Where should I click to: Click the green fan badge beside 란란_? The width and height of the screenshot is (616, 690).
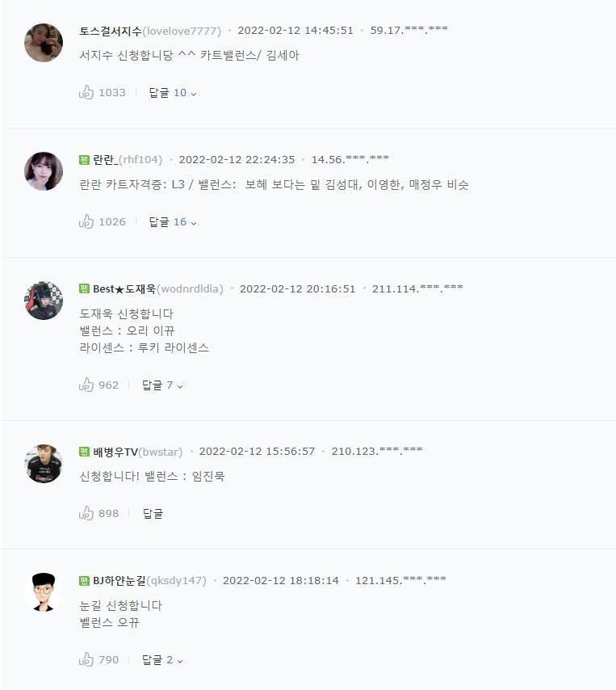[x=85, y=160]
